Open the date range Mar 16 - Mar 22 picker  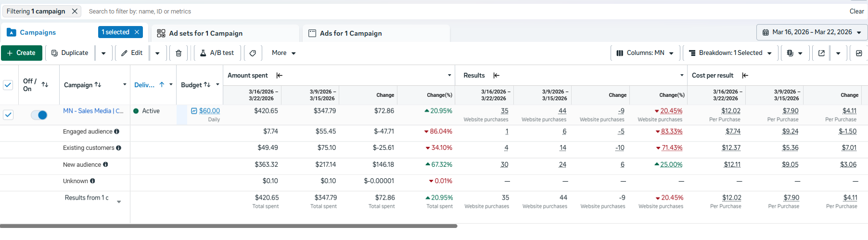click(812, 32)
